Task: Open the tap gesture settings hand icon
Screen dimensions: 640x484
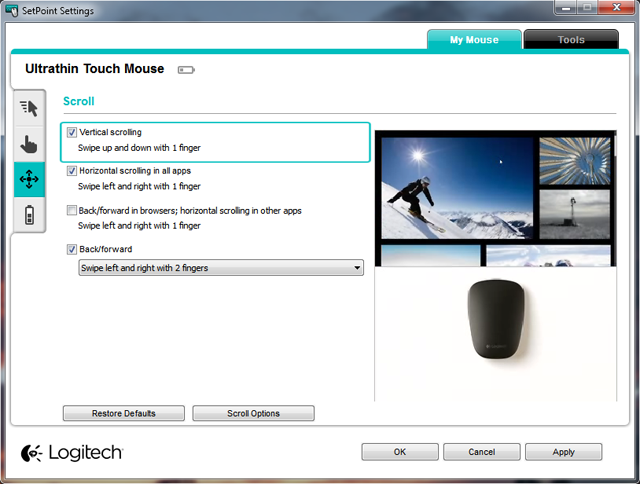Action: pyautogui.click(x=29, y=144)
